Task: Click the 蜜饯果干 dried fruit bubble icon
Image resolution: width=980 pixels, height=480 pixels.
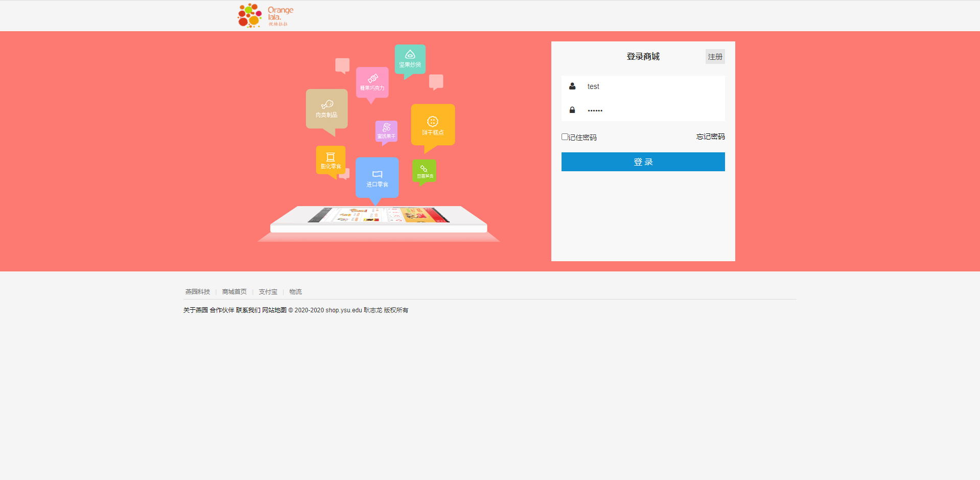Action: click(x=386, y=132)
